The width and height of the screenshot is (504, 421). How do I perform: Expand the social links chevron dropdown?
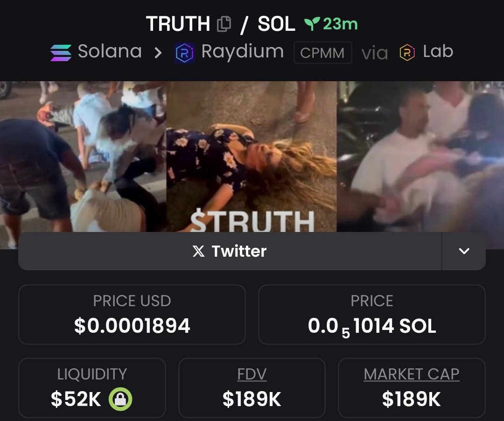click(464, 251)
